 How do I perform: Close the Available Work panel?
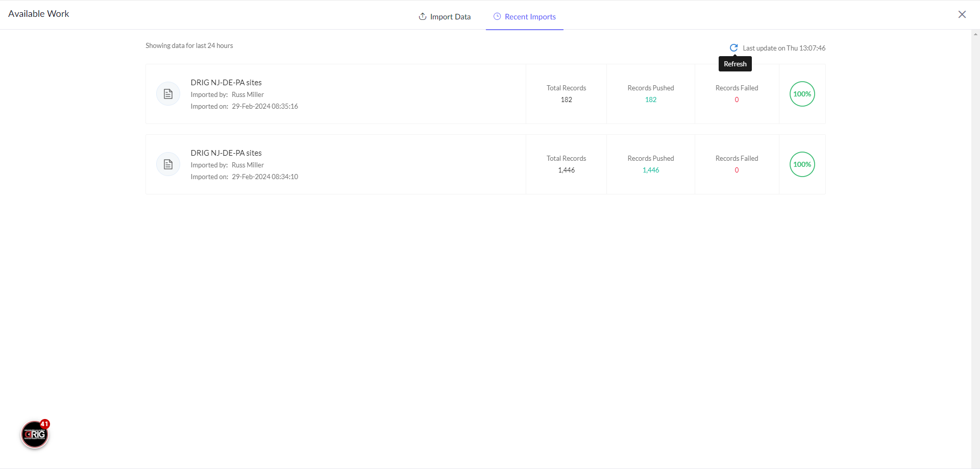click(x=962, y=14)
